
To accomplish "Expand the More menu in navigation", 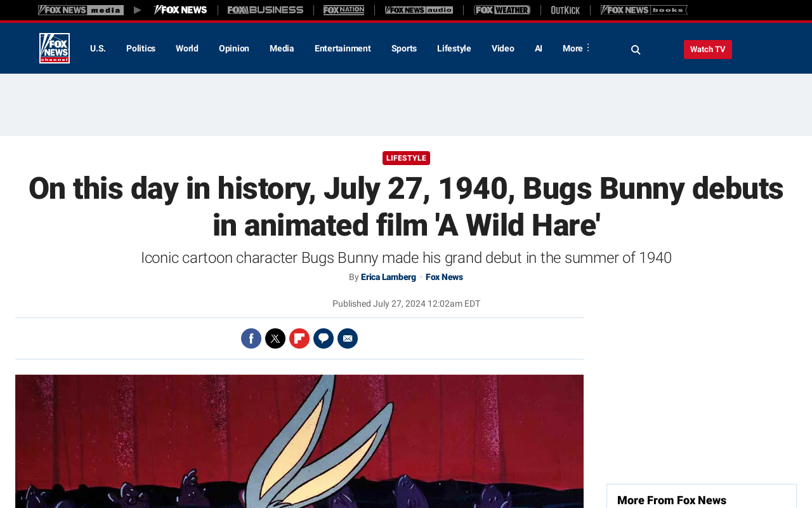I will point(576,48).
